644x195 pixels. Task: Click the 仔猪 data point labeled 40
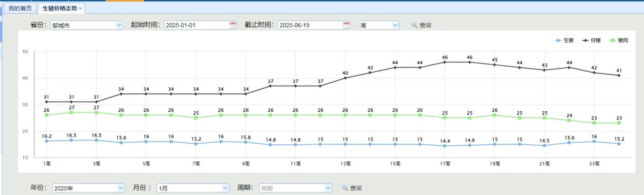pos(345,78)
